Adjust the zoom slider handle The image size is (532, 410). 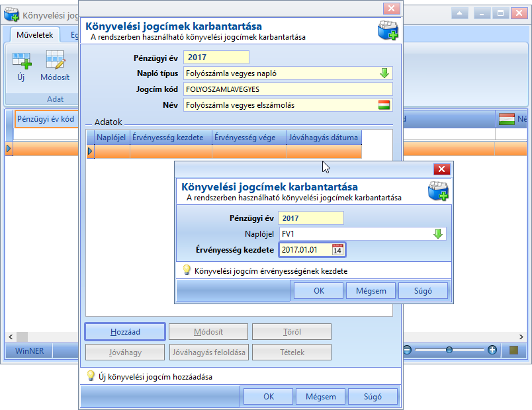[x=449, y=350]
